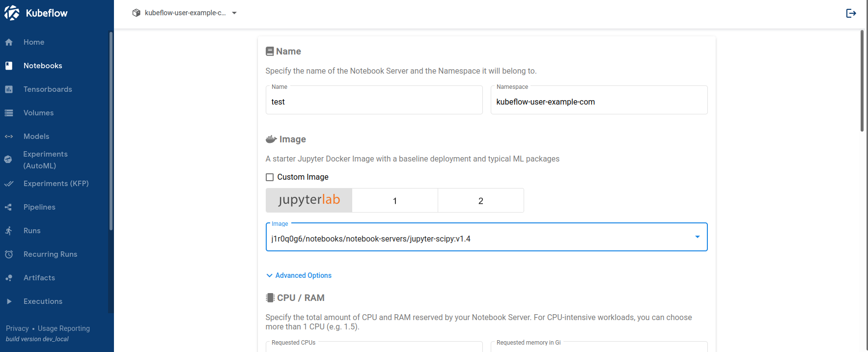Click the main page vertical scrollbar

point(862,81)
